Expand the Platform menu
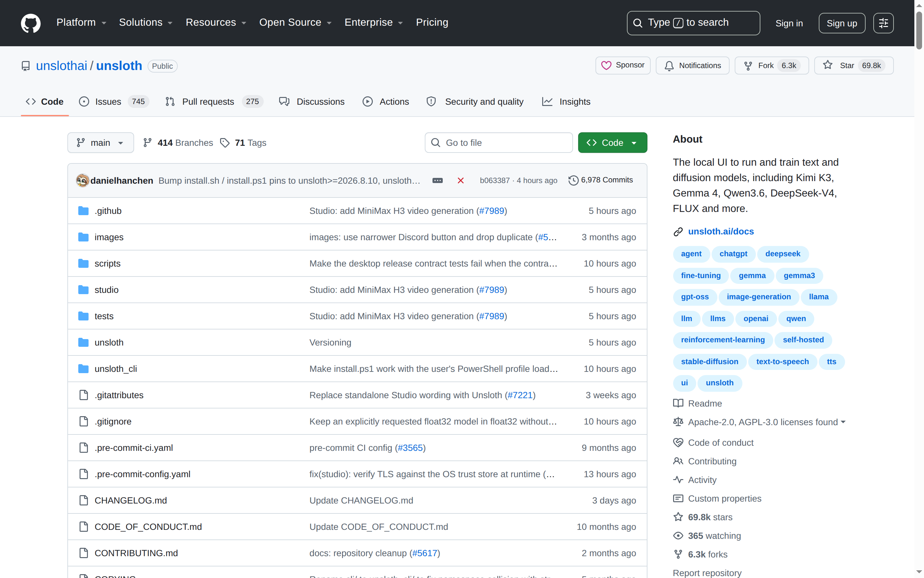The image size is (924, 578). tap(81, 22)
